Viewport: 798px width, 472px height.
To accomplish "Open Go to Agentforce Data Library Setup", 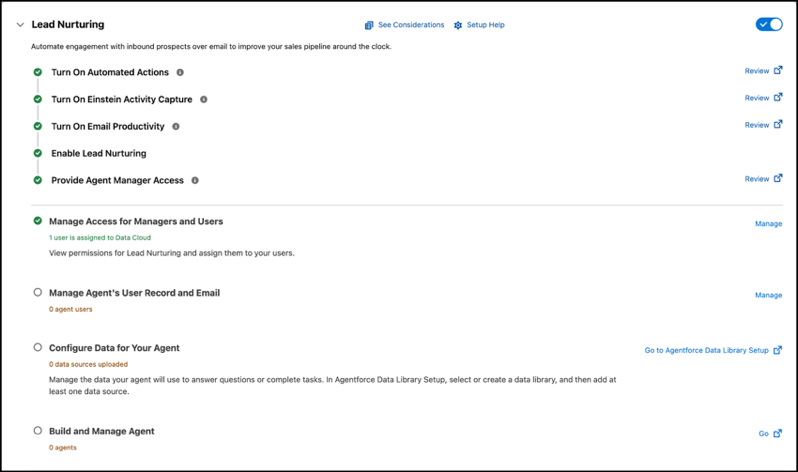I will coord(706,350).
